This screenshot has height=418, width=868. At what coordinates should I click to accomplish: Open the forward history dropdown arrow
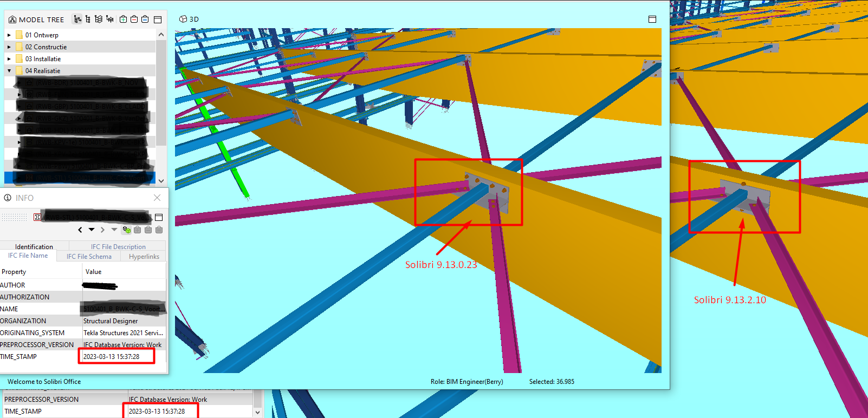pyautogui.click(x=114, y=230)
